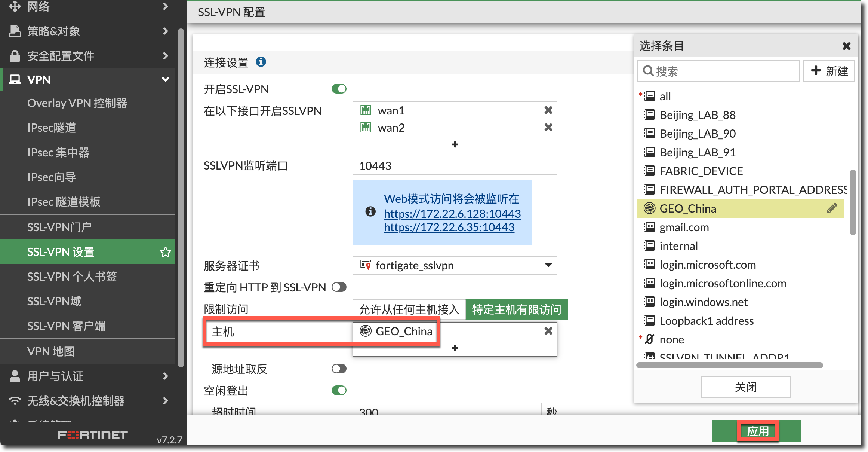Remove GEO_China host with X icon
The height and width of the screenshot is (452, 868).
[548, 331]
